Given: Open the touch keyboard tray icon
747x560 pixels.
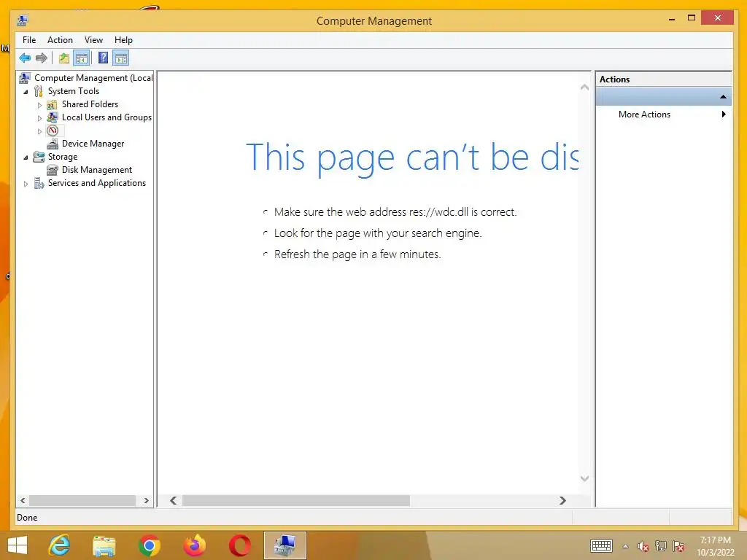Looking at the screenshot, I should pyautogui.click(x=601, y=546).
